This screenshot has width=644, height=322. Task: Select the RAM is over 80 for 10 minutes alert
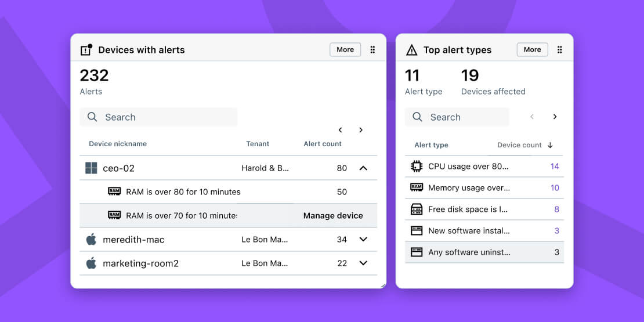click(183, 192)
